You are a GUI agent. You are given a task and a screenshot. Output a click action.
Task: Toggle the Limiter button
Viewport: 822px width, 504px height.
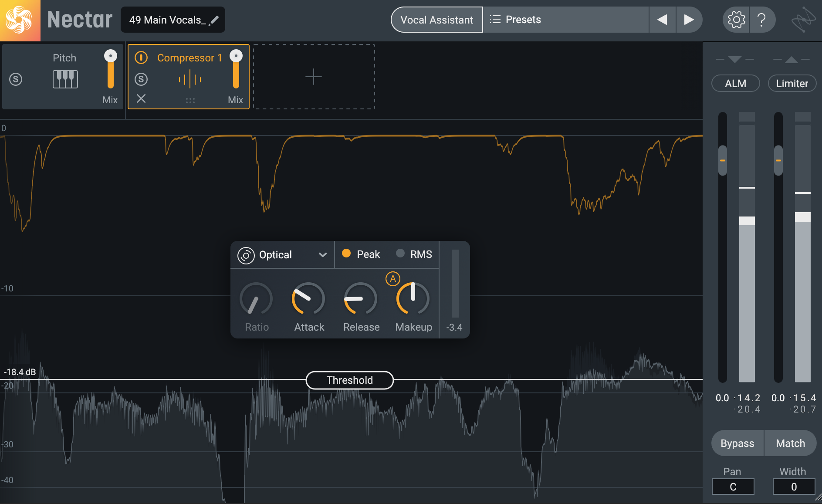pyautogui.click(x=792, y=84)
